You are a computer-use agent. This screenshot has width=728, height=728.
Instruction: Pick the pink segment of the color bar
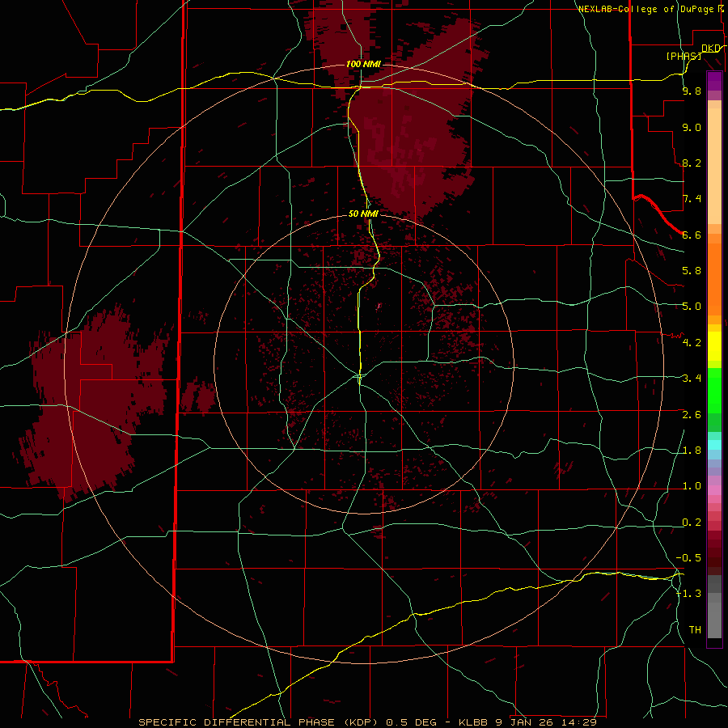714,490
